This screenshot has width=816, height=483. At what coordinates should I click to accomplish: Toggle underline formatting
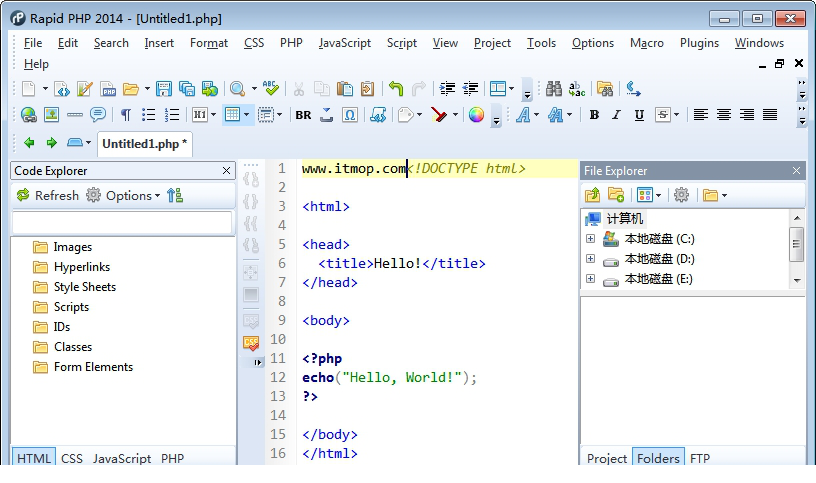point(639,115)
